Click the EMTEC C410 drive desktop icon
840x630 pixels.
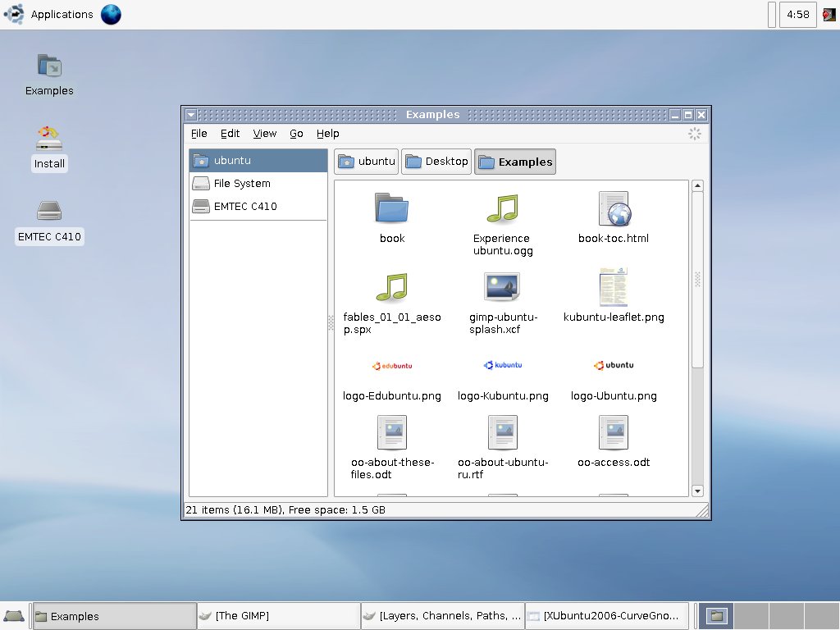coord(49,211)
